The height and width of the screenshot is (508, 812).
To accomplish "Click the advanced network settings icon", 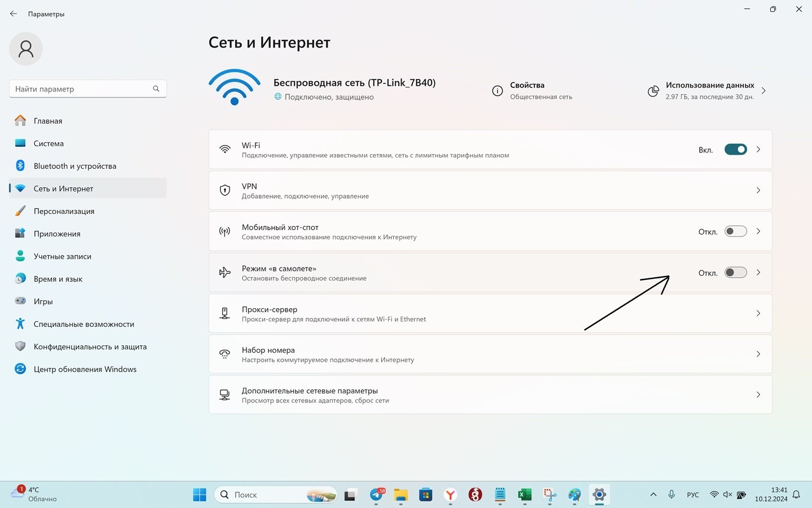I will [x=225, y=395].
